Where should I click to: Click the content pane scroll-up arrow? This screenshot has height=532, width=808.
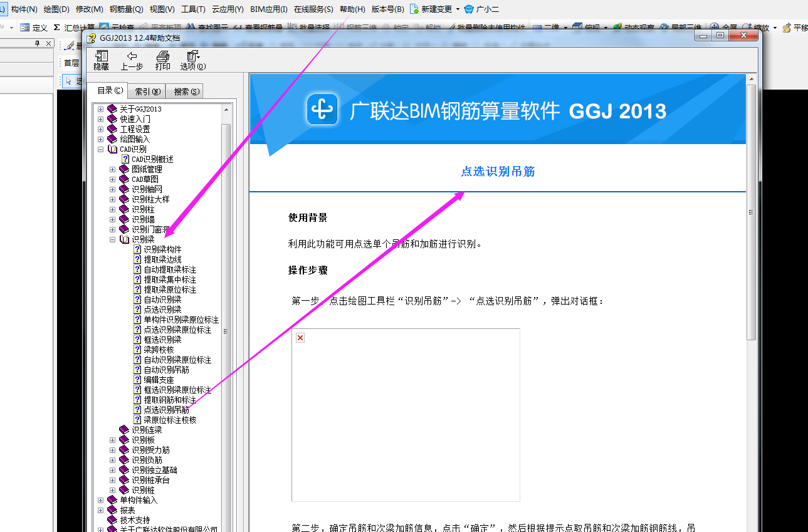click(x=752, y=79)
